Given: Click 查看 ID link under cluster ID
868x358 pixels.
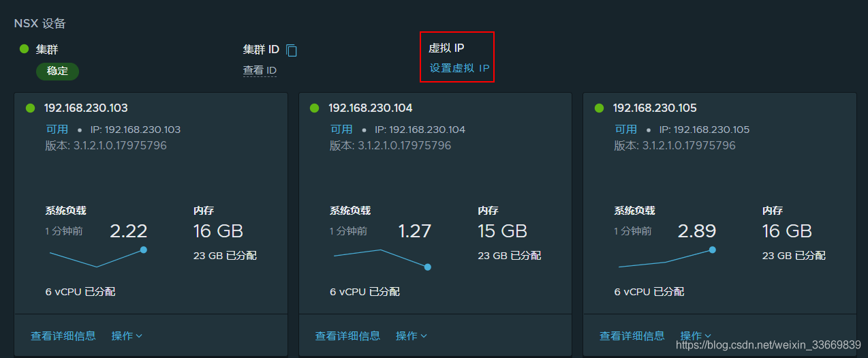Looking at the screenshot, I should tap(260, 70).
